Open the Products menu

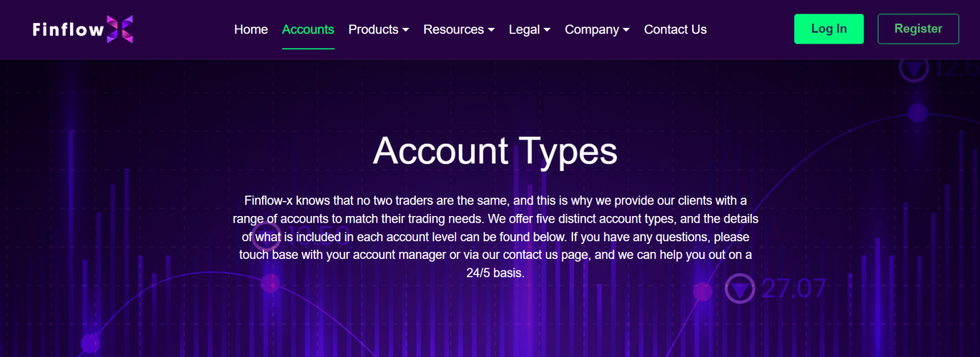tap(374, 29)
